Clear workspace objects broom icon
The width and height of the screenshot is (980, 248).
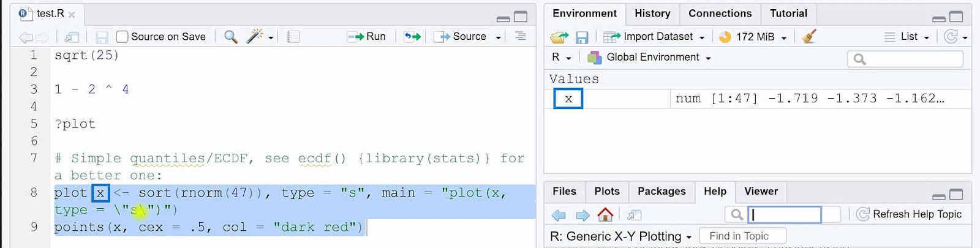(x=809, y=37)
